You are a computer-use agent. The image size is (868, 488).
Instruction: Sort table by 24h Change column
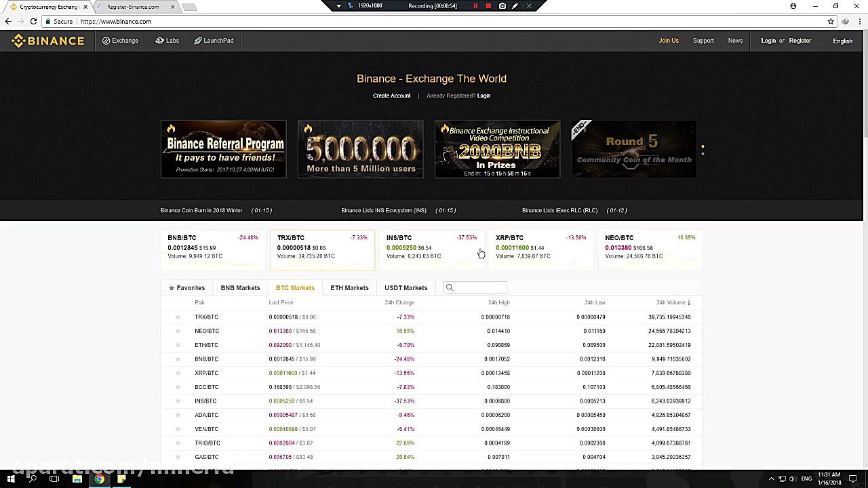399,303
